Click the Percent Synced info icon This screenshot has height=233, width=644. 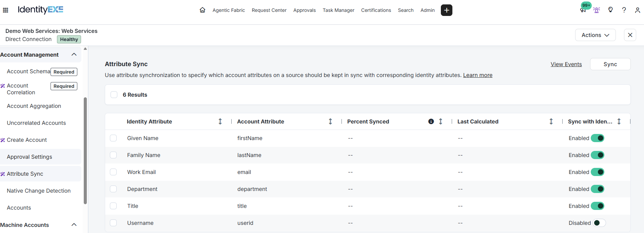pos(431,121)
